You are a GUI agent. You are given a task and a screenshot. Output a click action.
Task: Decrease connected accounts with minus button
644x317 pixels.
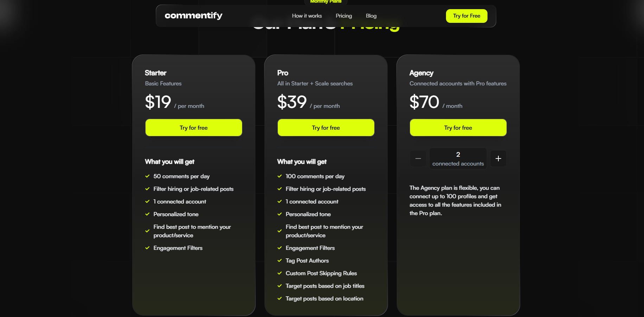pos(418,158)
